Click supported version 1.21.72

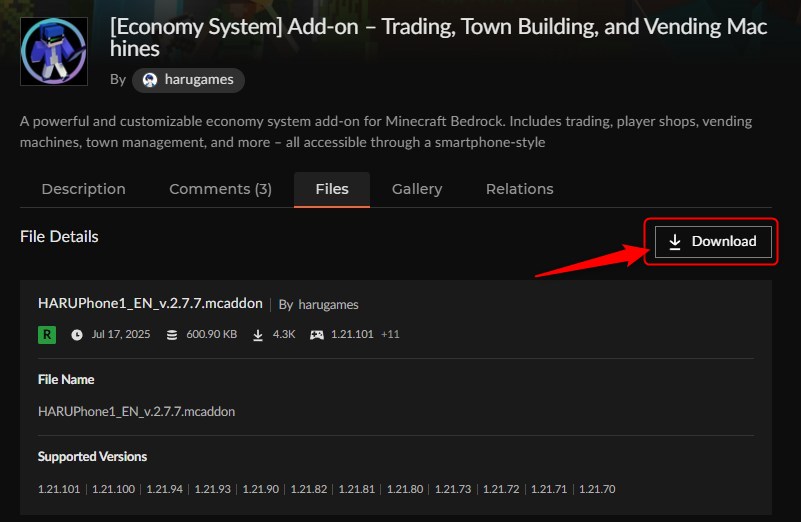tap(501, 489)
